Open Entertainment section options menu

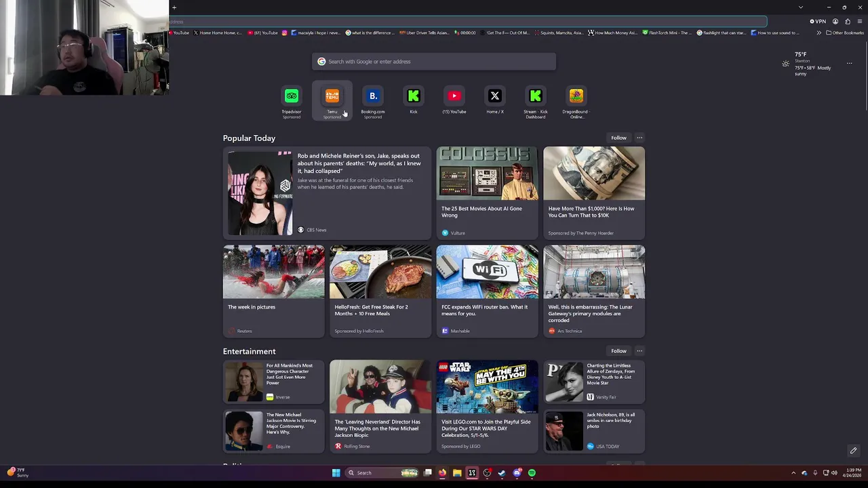639,351
